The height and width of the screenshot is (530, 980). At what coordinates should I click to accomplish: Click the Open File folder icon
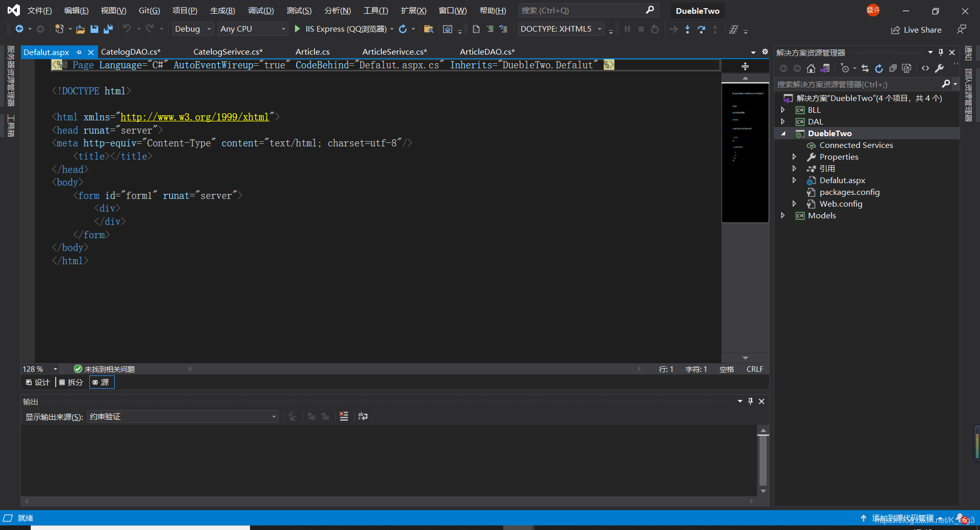pos(81,29)
